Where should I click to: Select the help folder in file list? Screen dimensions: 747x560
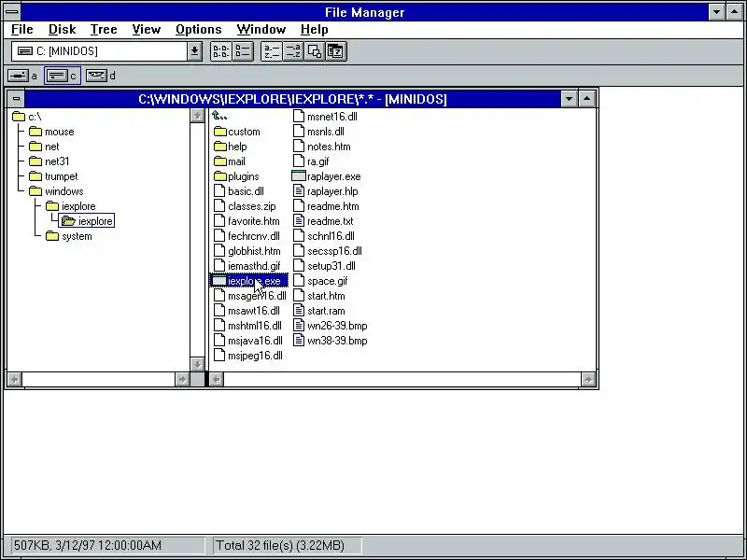pos(230,147)
